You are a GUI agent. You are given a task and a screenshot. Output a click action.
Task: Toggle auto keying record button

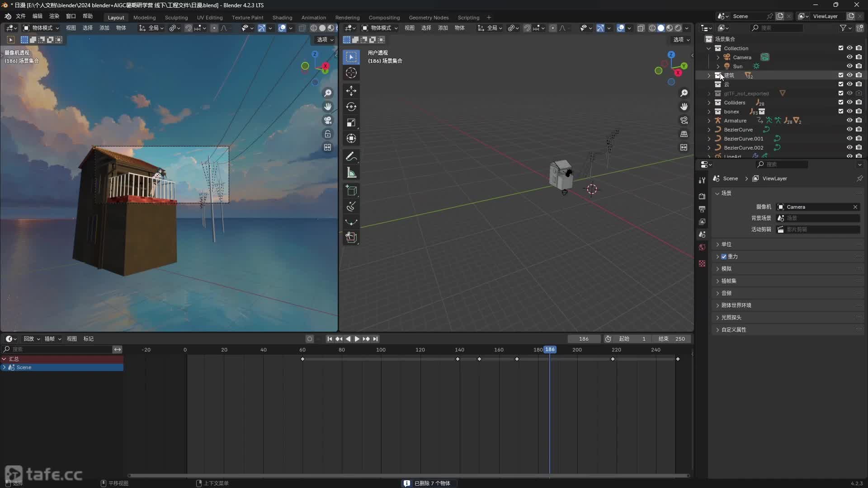(x=310, y=339)
